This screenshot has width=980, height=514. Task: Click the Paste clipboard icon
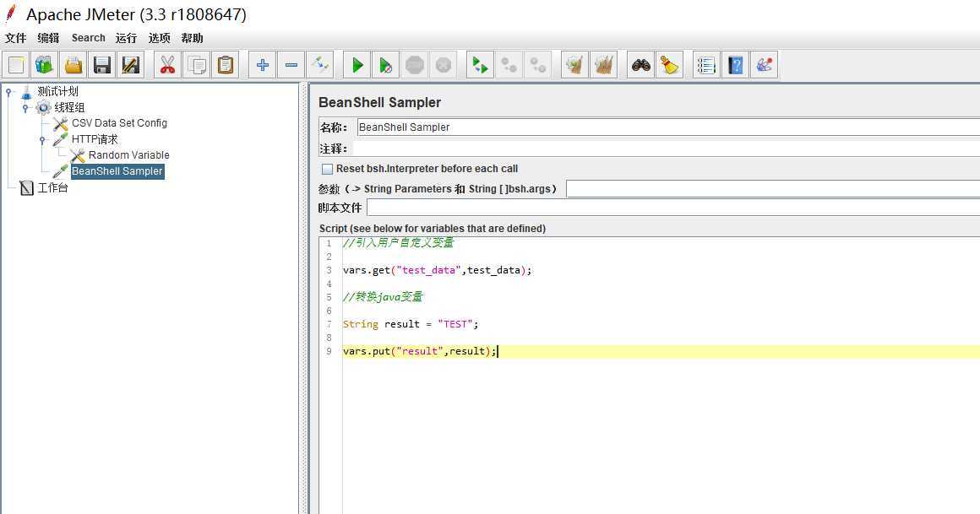click(225, 65)
